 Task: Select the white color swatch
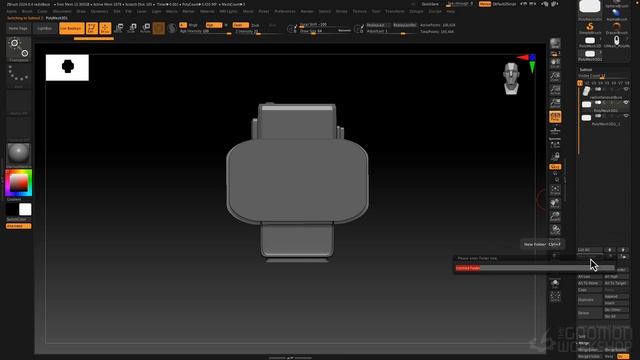click(25, 209)
